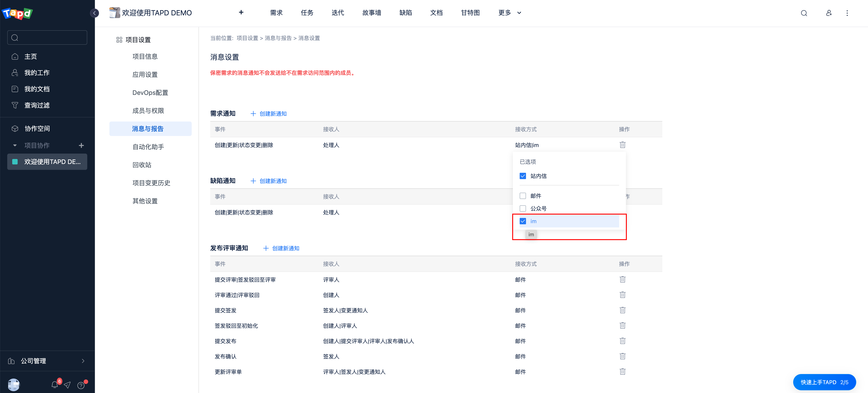The width and height of the screenshot is (868, 393).
Task: Click 创建新通知 for 缺陷通知
Action: click(x=268, y=181)
